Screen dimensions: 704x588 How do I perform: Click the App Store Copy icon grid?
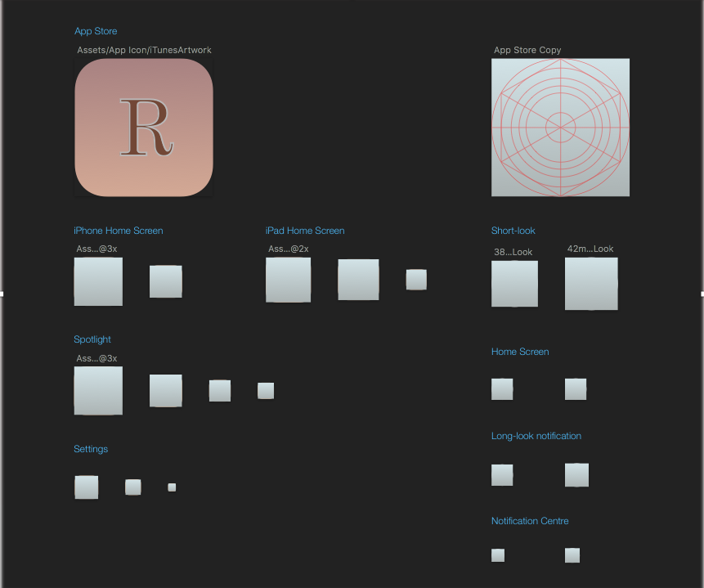[560, 127]
